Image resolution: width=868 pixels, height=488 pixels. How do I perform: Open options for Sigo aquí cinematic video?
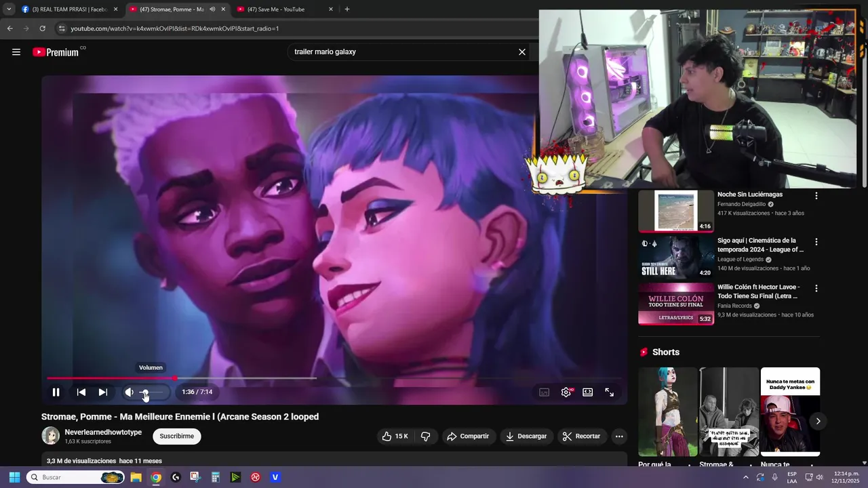pos(816,242)
